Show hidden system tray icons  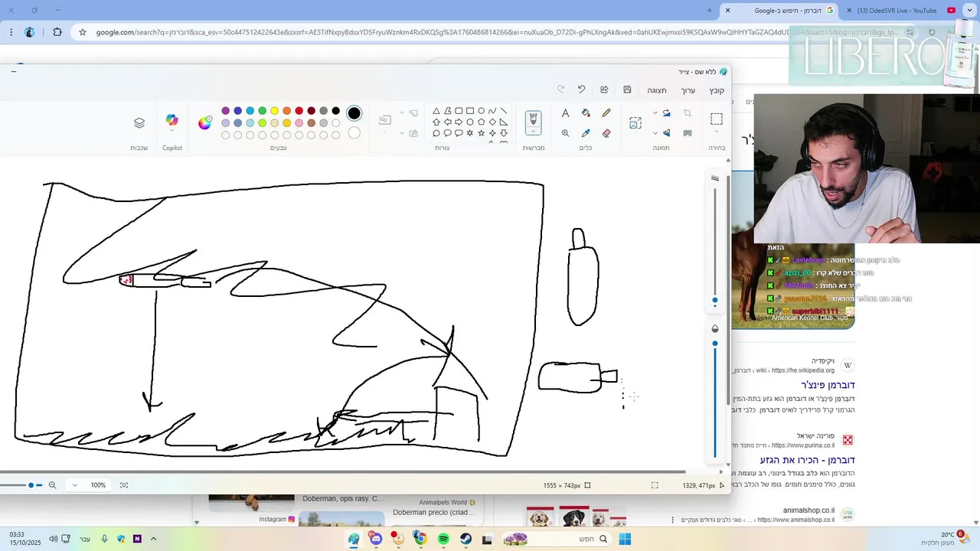(153, 540)
